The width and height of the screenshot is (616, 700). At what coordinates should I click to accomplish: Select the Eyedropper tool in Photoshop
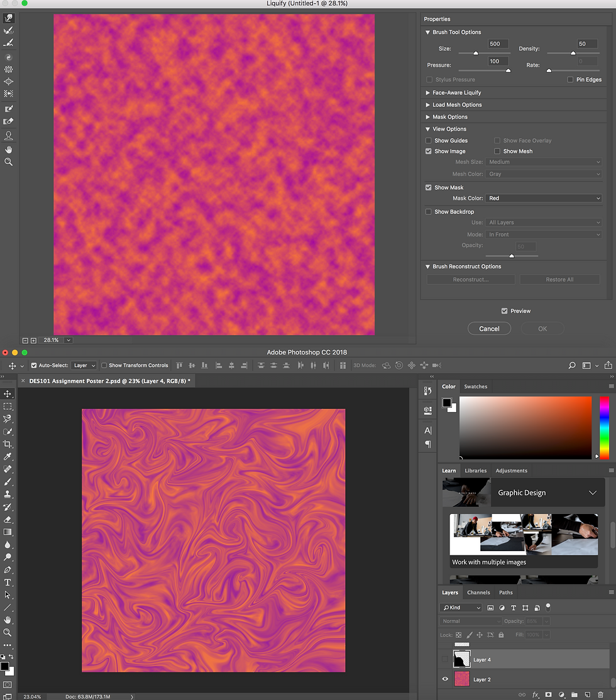tap(8, 457)
